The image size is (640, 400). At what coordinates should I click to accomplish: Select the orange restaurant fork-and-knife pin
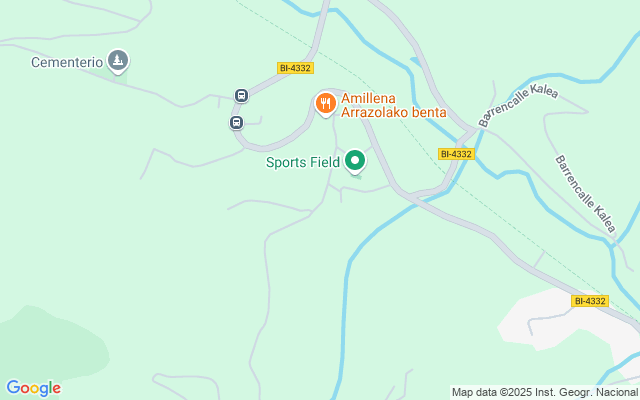tap(325, 104)
